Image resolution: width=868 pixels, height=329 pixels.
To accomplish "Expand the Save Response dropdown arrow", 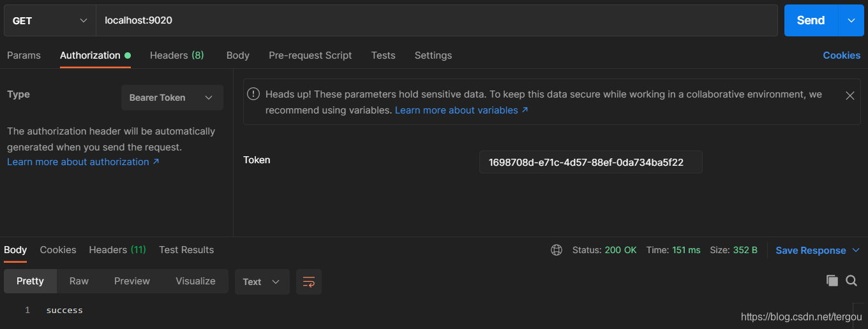I will coord(857,250).
